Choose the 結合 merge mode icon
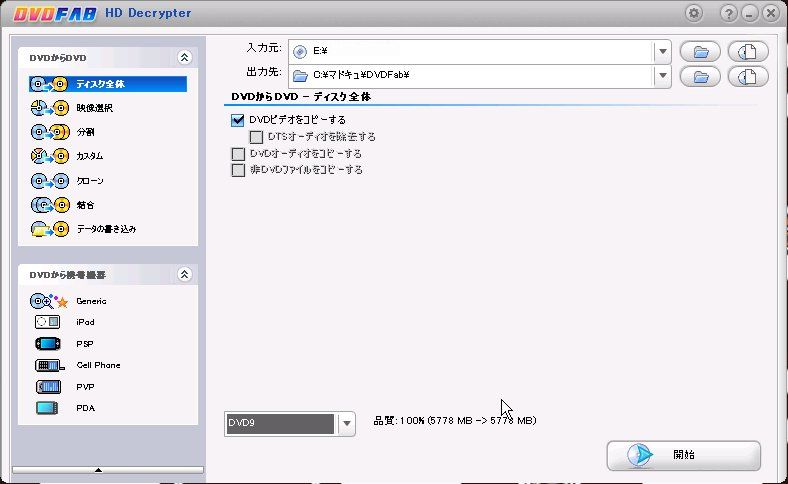Screen dimensions: 788x484 click(x=49, y=205)
